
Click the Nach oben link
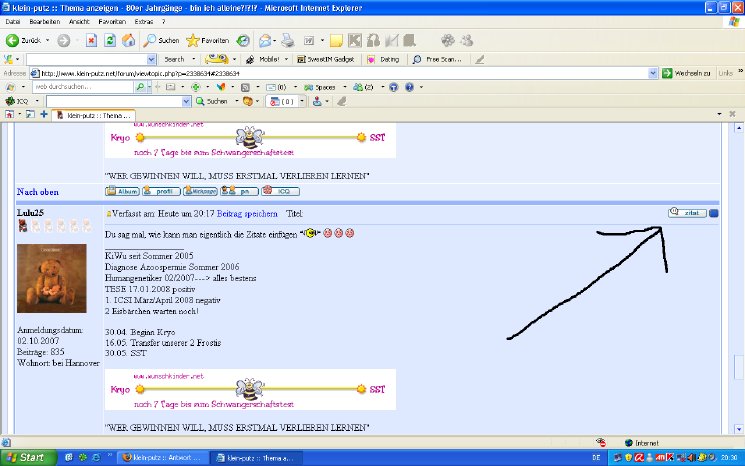[x=40, y=190]
